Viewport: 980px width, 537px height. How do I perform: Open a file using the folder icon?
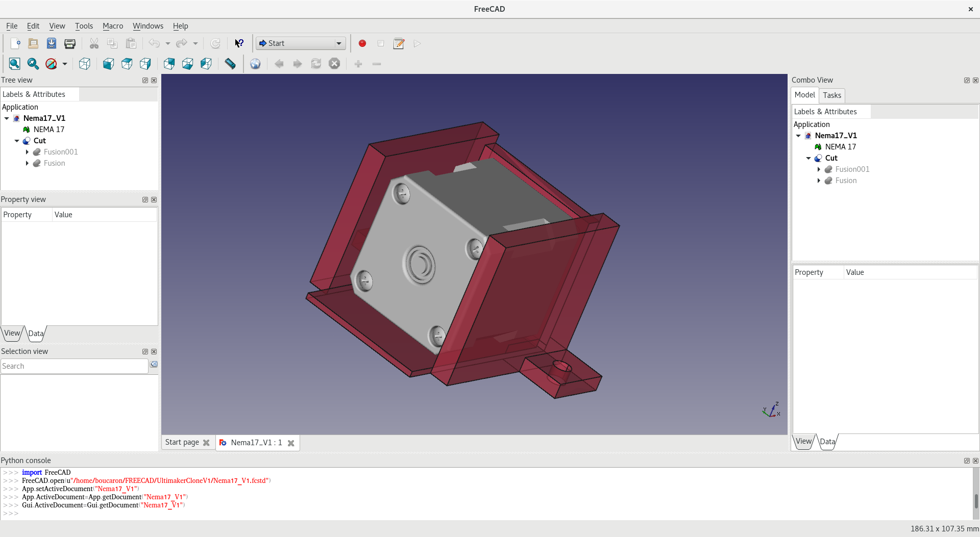click(33, 44)
